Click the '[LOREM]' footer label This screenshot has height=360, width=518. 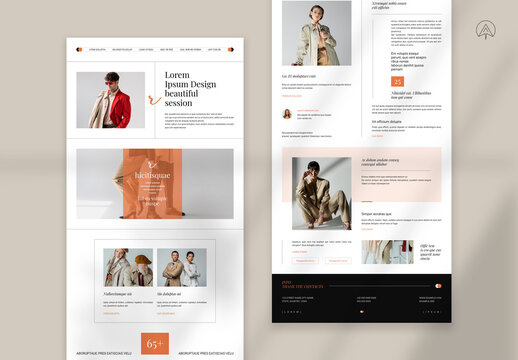[x=292, y=312]
